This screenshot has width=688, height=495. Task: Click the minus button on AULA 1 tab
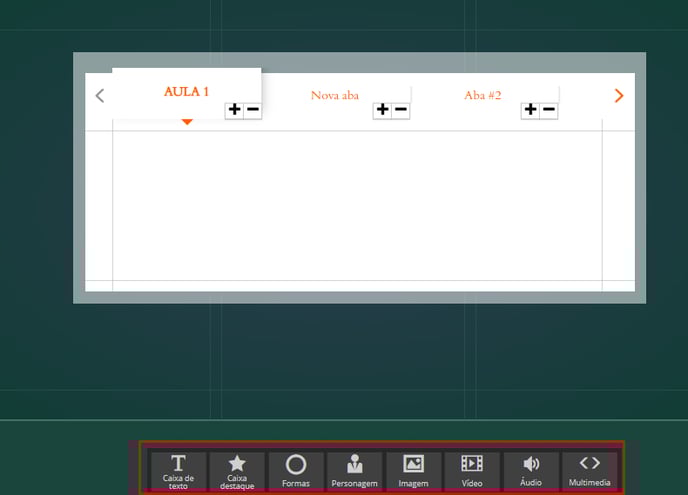(253, 110)
